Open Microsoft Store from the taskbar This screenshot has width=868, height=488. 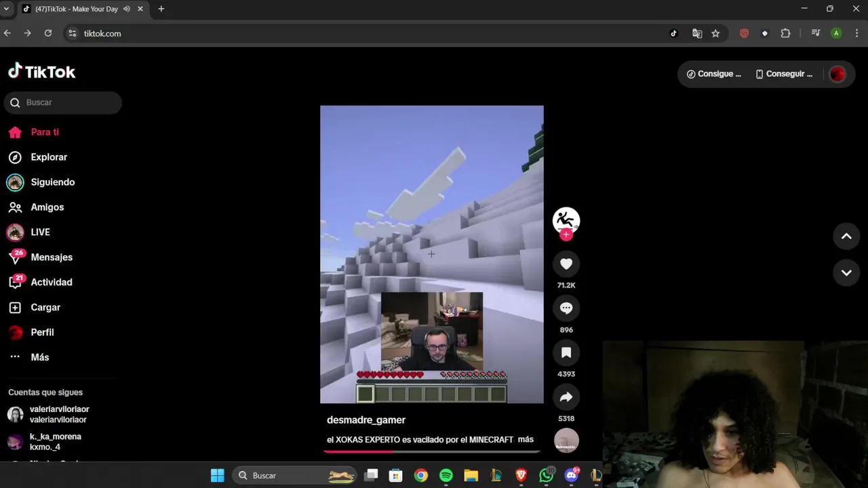point(396,476)
